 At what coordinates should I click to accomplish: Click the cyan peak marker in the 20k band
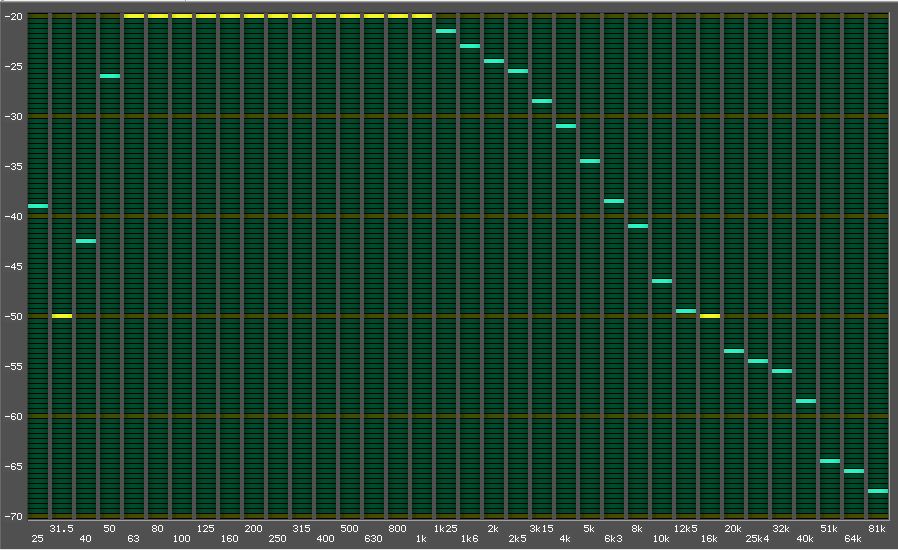735,351
